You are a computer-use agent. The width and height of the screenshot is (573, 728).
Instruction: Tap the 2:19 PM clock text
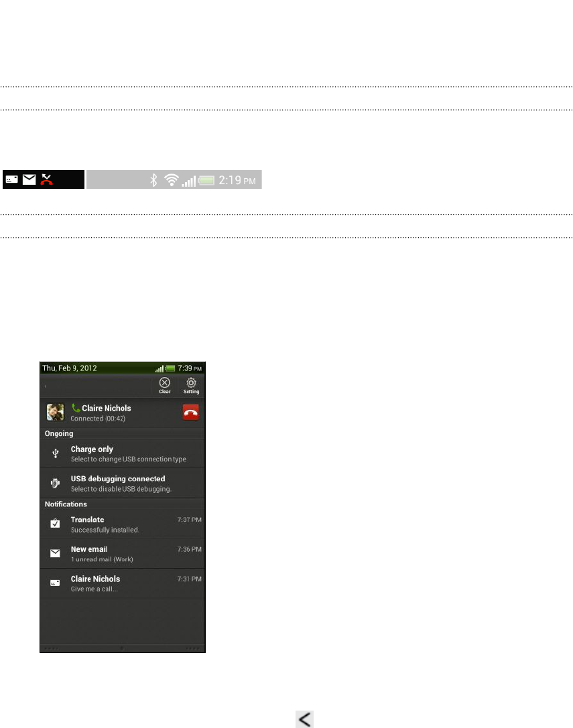(237, 180)
